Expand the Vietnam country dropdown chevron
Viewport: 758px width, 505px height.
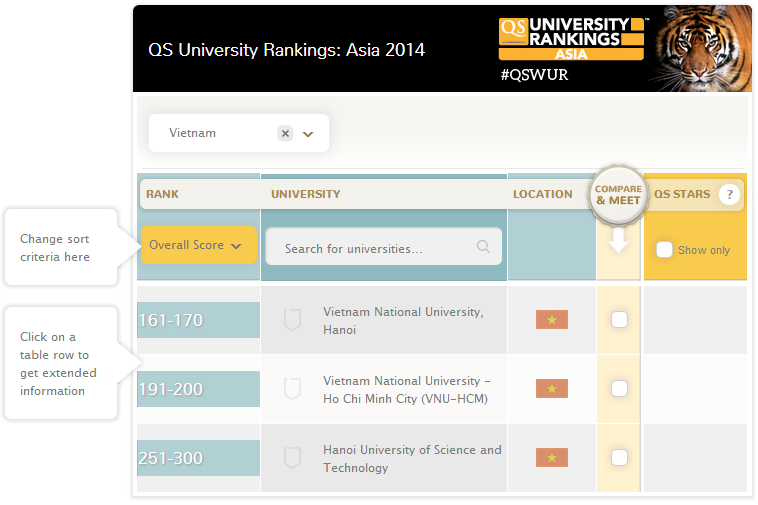pyautogui.click(x=308, y=134)
